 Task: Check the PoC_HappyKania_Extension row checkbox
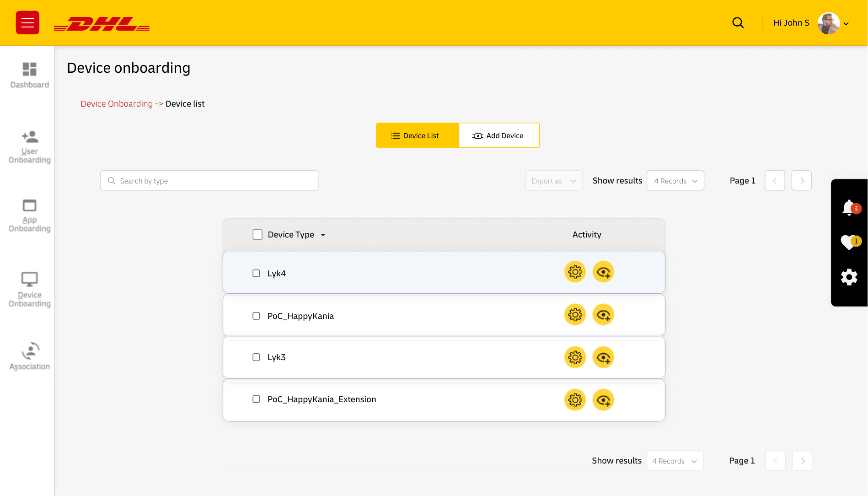(256, 399)
